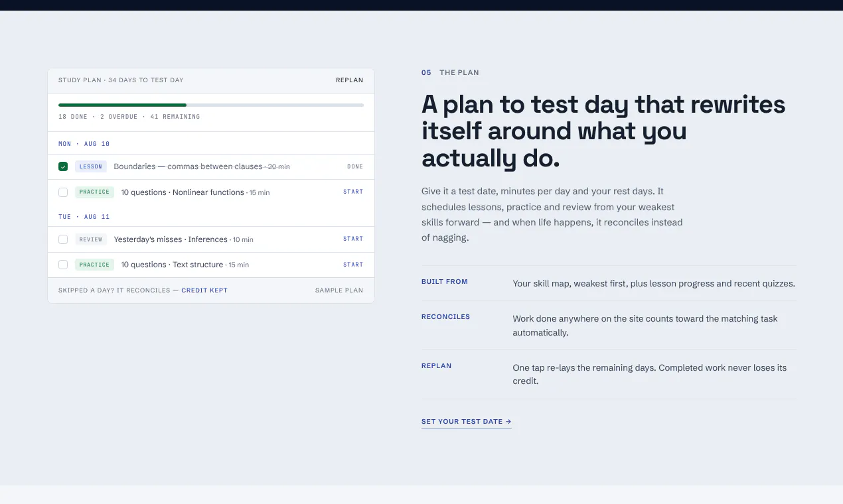Click the PRACTICE tag beside Nonlinear functions
Viewport: 843px width, 504px height.
[94, 192]
